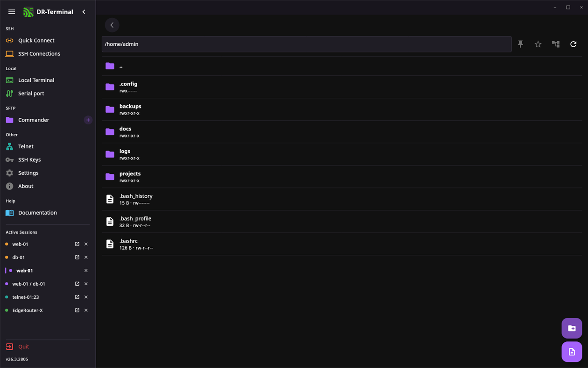
Task: Go up to the parent folder entry
Action: tap(342, 66)
